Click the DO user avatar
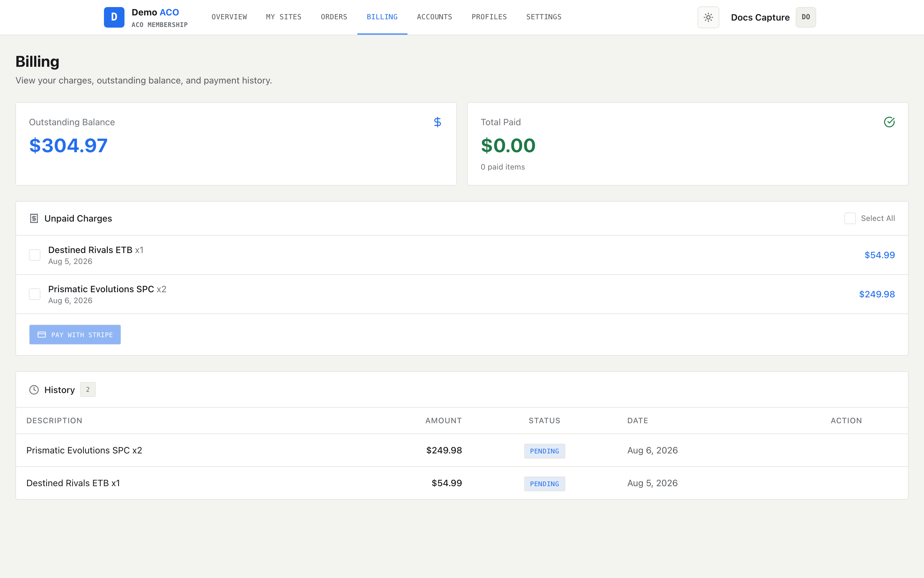The image size is (924, 578). tap(806, 17)
